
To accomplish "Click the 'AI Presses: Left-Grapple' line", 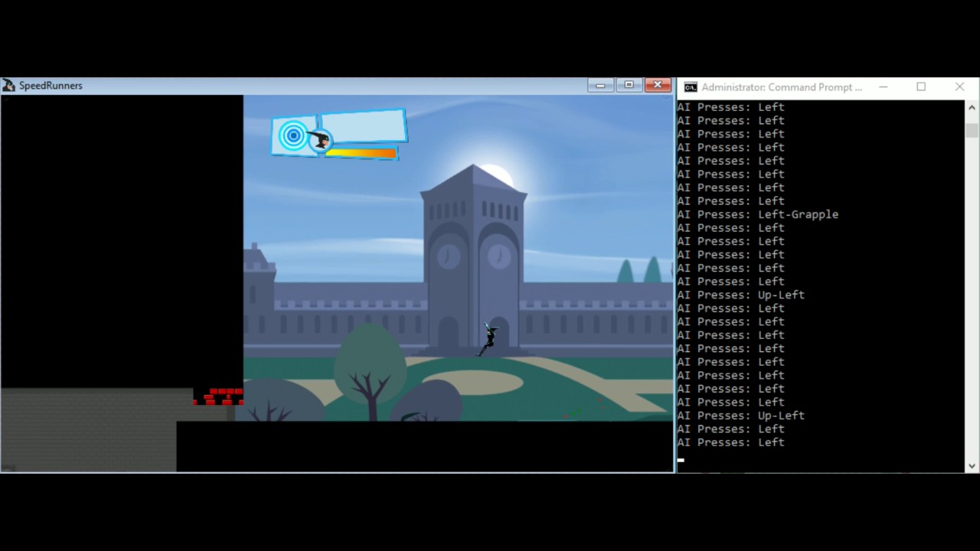I will click(757, 214).
